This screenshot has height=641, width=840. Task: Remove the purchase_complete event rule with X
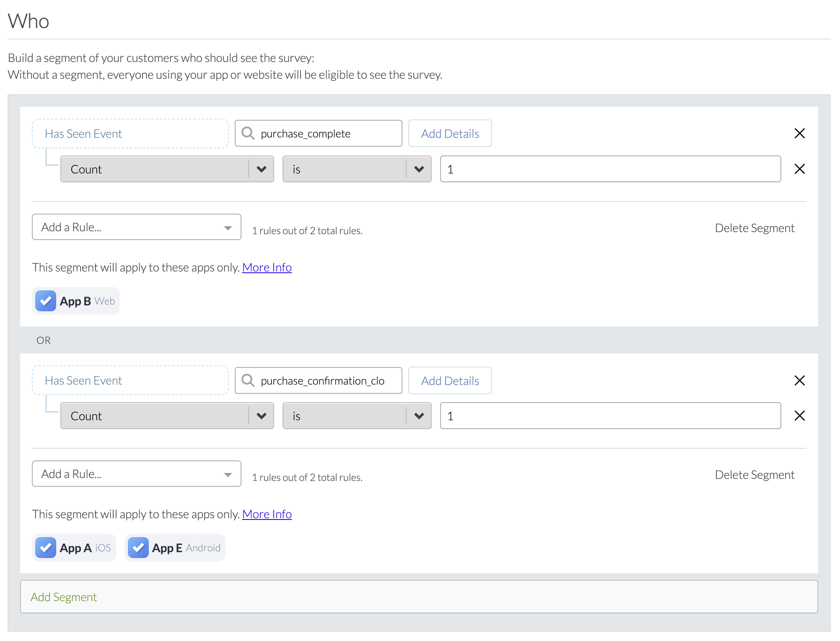799,133
